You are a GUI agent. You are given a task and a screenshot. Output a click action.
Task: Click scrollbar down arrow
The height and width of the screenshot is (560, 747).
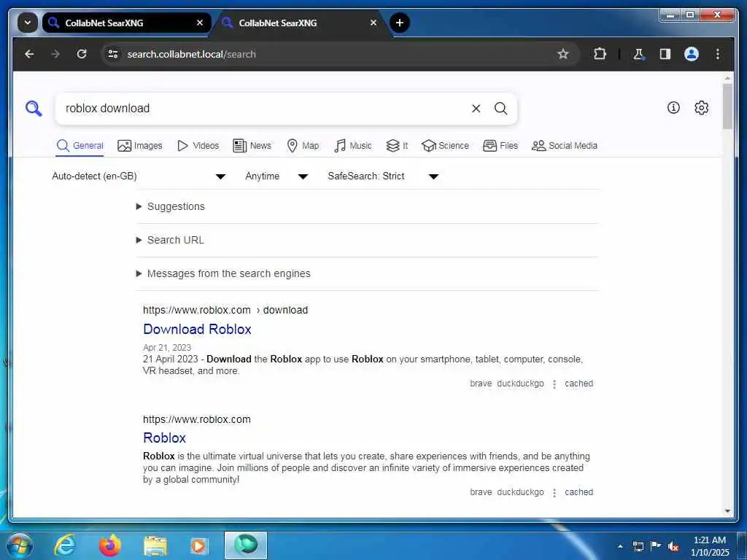[727, 511]
